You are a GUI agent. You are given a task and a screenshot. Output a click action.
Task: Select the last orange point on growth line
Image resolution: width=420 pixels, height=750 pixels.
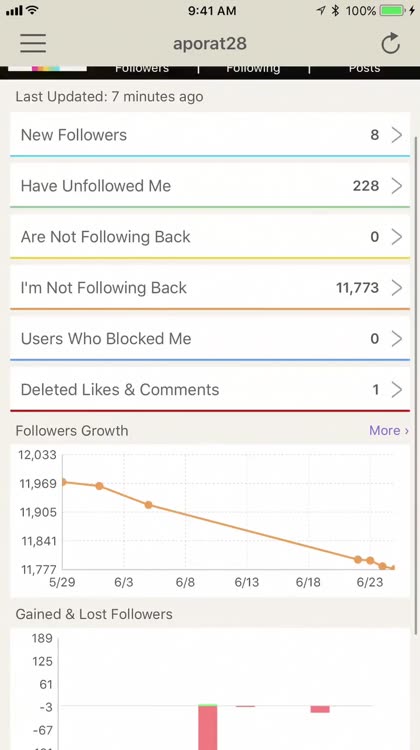point(393,568)
